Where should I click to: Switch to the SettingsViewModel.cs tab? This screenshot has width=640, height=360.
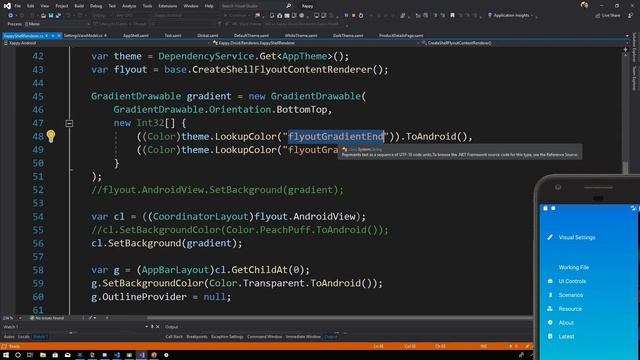tap(83, 36)
